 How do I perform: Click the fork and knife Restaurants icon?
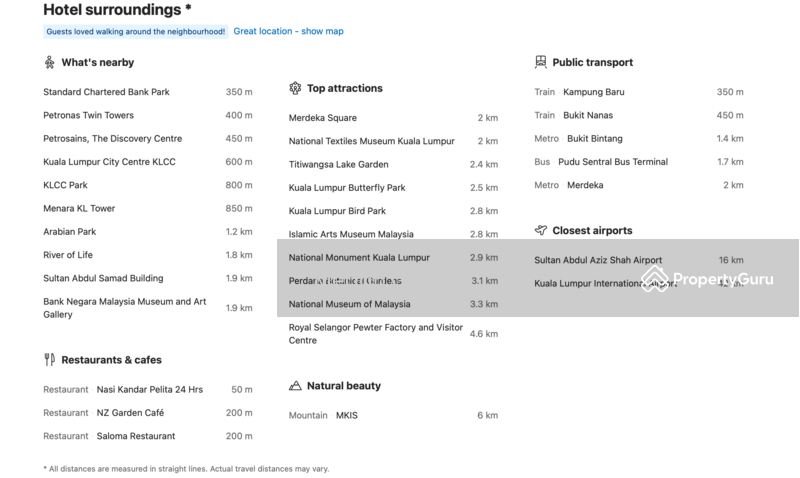pyautogui.click(x=49, y=359)
